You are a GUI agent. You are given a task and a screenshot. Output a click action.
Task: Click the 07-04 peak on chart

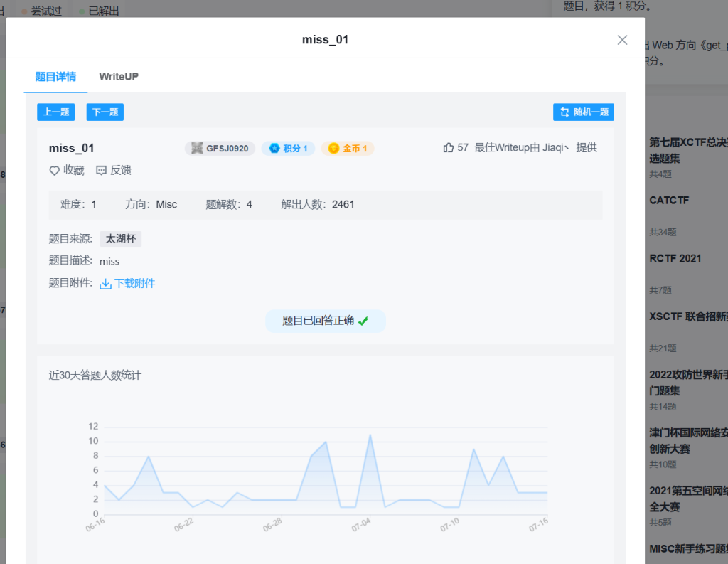point(370,435)
